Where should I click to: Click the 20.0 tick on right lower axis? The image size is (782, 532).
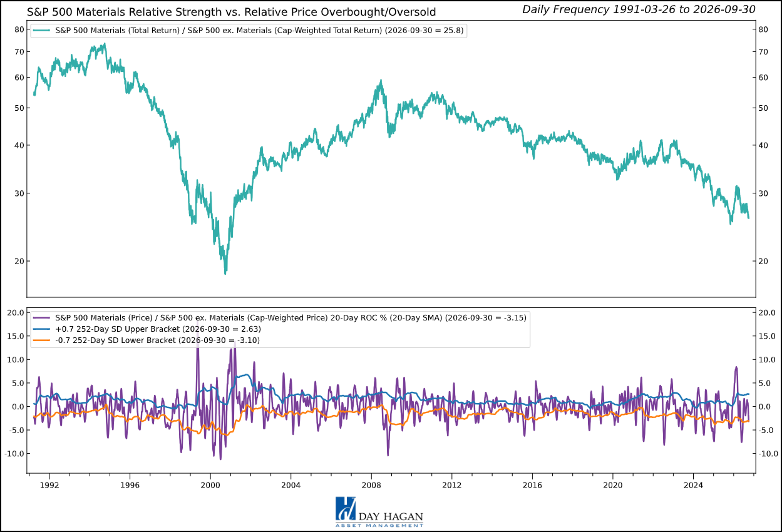tap(767, 313)
